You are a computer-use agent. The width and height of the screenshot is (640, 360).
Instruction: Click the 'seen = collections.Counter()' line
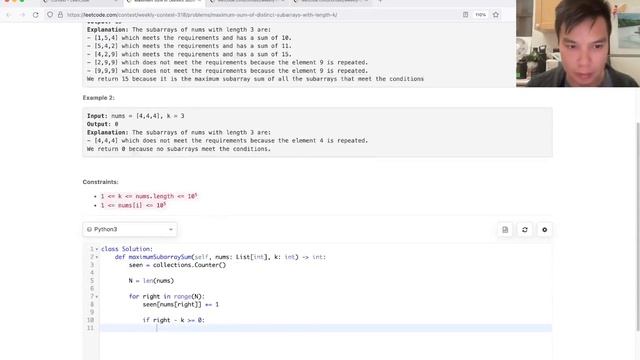pos(177,265)
